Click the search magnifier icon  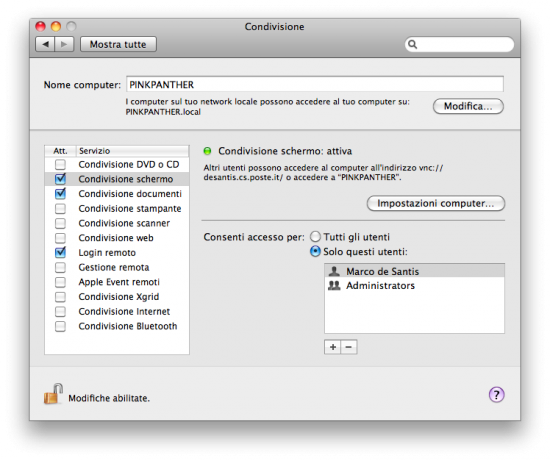tap(412, 44)
